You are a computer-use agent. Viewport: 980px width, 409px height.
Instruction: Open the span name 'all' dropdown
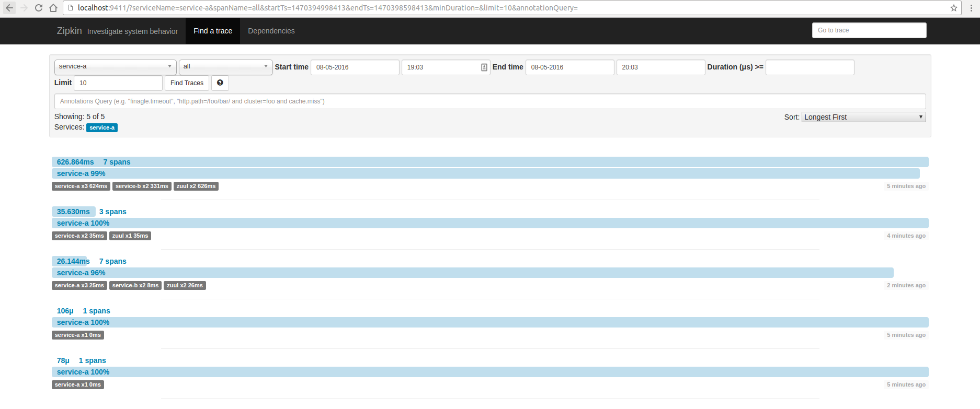click(225, 67)
